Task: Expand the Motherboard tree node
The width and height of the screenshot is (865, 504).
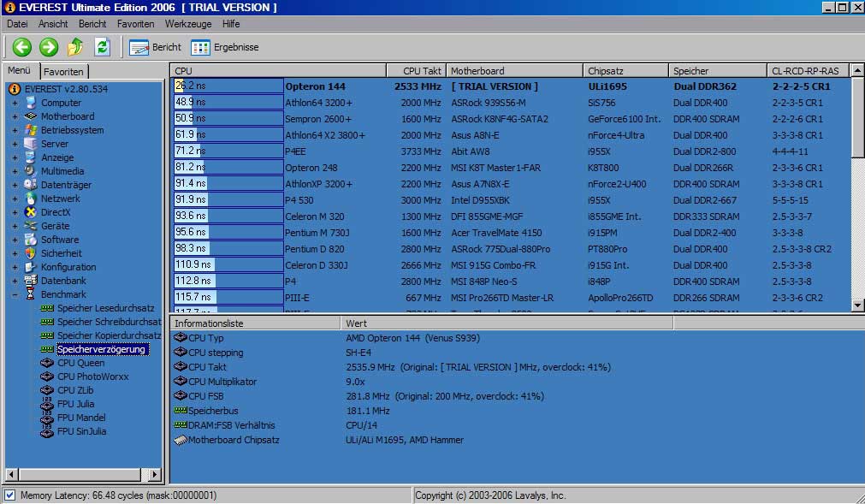Action: tap(15, 116)
